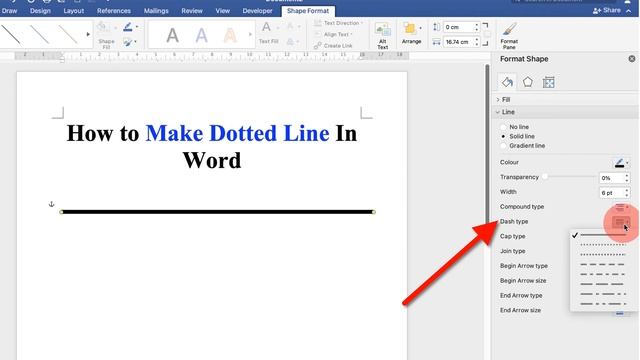The width and height of the screenshot is (640, 360).
Task: Open the Align Text menu
Action: point(334,35)
